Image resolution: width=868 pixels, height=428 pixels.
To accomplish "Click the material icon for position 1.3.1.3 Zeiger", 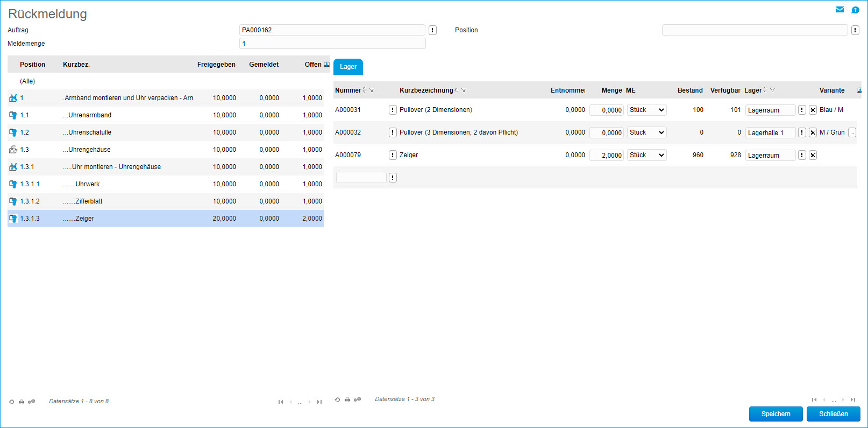I will click(x=13, y=219).
